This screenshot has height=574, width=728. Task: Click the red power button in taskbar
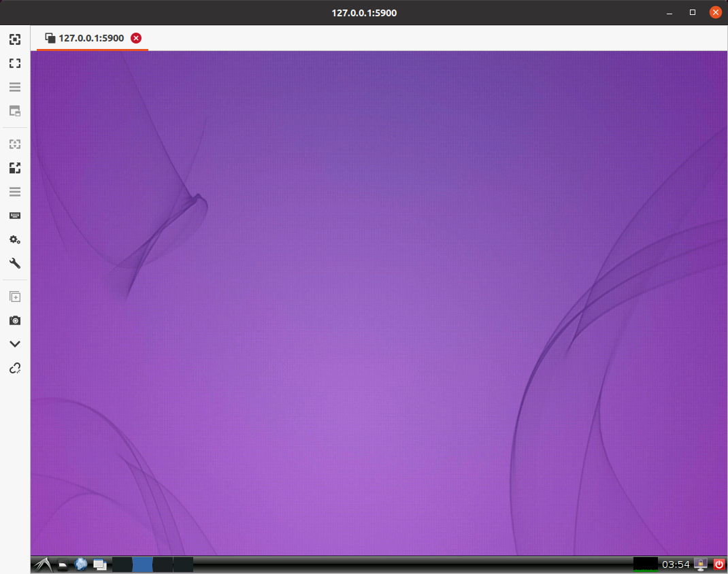[719, 564]
